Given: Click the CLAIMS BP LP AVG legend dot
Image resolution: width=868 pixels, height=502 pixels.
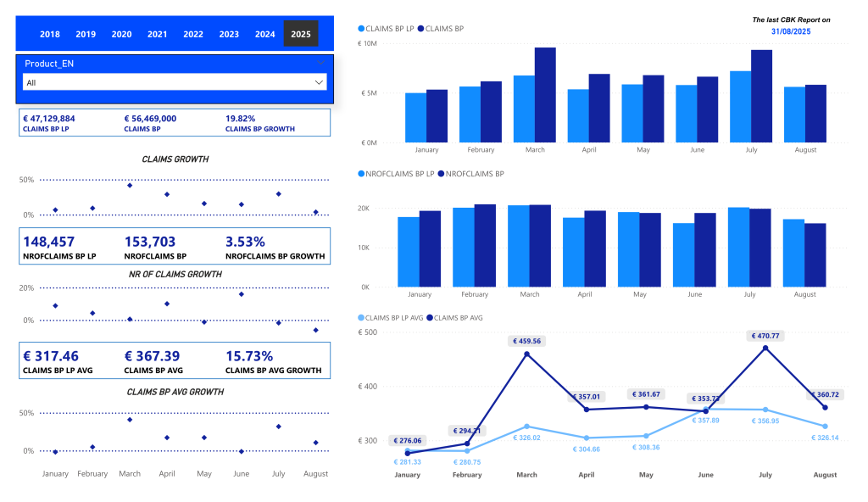Looking at the screenshot, I should coord(361,318).
